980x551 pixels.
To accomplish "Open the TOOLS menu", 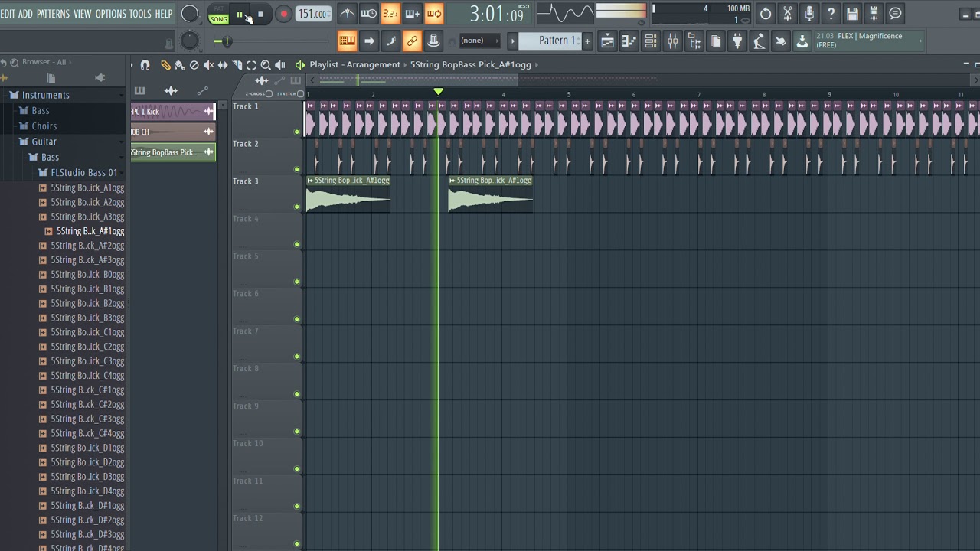I will point(140,14).
